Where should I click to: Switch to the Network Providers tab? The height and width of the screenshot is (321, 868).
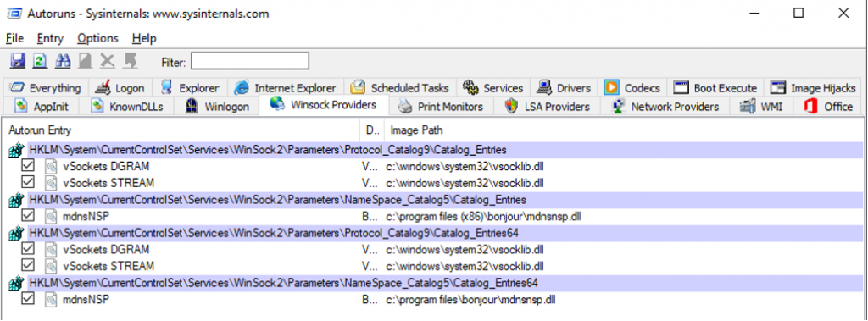coord(665,106)
